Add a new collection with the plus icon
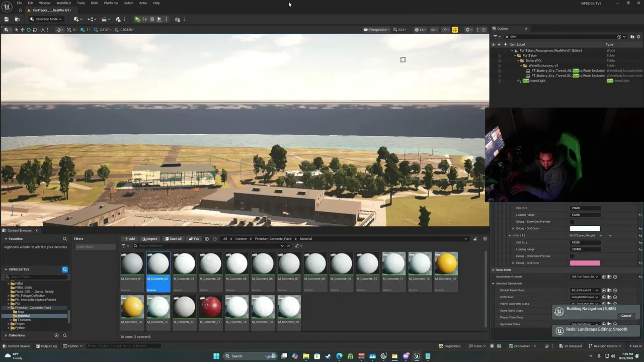The image size is (644, 362). (56, 335)
